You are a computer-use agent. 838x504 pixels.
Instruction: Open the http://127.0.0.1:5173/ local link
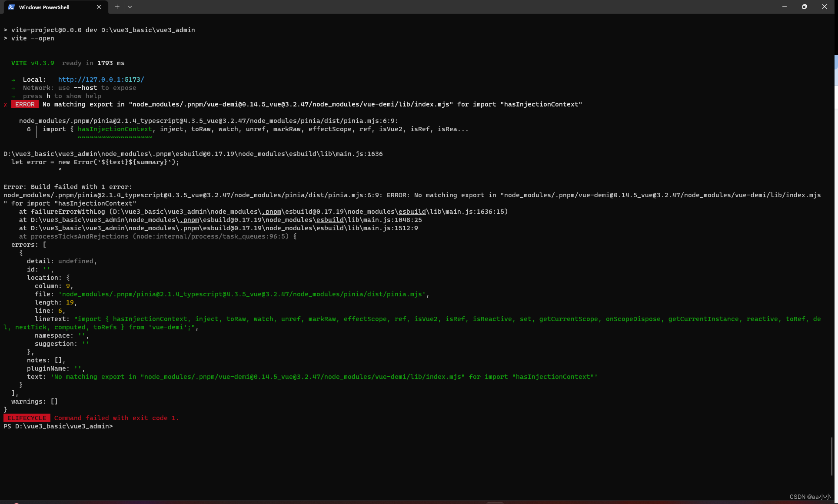click(101, 80)
